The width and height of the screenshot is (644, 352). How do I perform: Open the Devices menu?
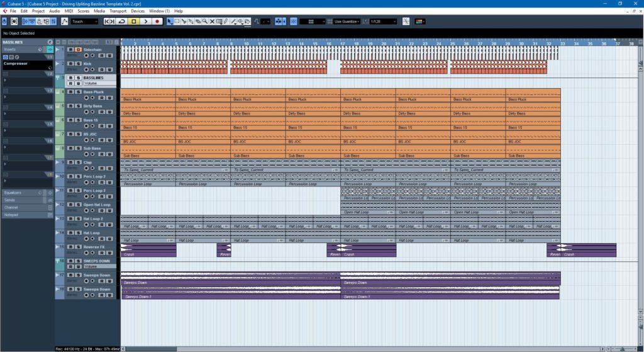tap(138, 11)
